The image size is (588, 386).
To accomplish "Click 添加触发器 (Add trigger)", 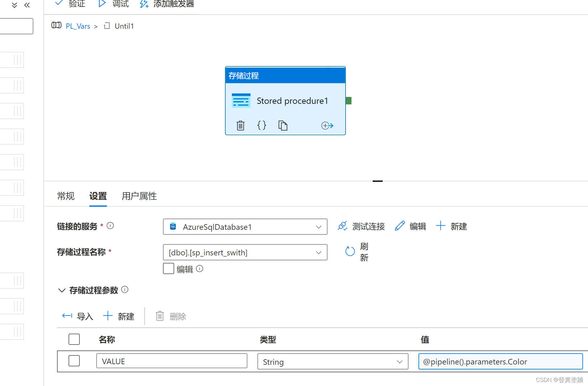I will click(167, 4).
